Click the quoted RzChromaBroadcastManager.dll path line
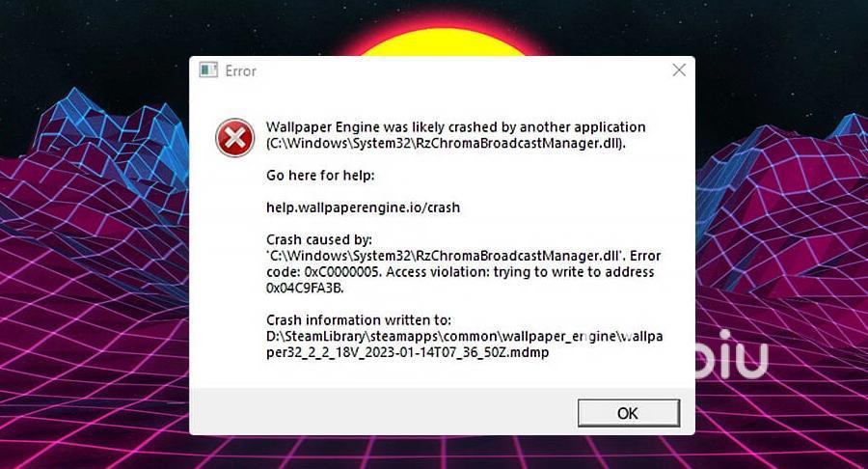This screenshot has width=868, height=469. 463,256
